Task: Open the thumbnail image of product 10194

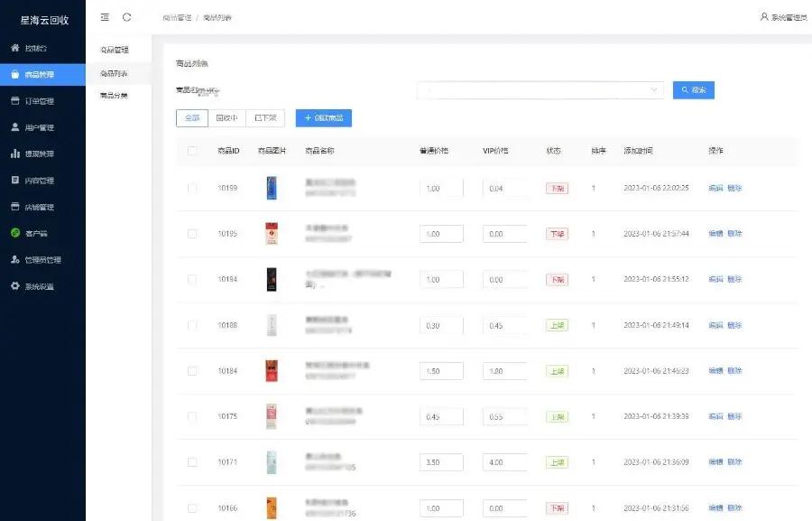Action: click(x=272, y=279)
